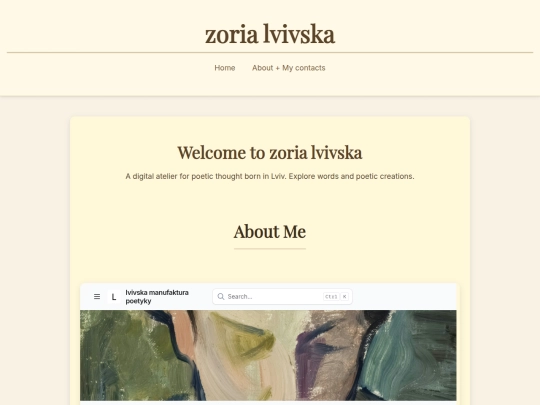Click the zoria lvivska site title
The image size is (540, 405).
270,34
